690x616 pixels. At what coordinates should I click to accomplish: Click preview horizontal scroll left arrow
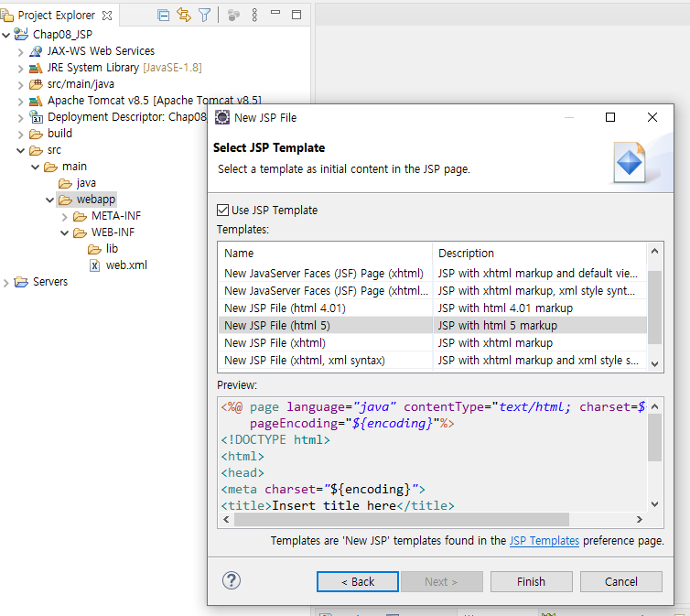(x=226, y=520)
